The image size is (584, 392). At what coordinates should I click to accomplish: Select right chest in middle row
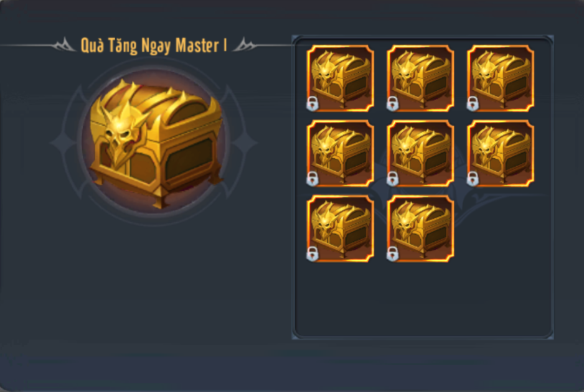click(x=501, y=153)
